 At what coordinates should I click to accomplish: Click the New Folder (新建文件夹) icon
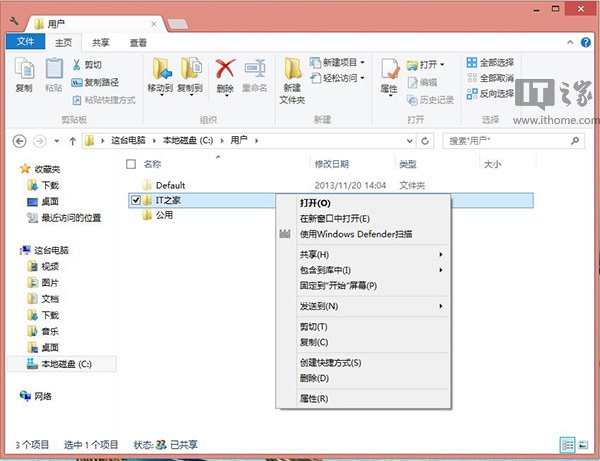coord(292,70)
